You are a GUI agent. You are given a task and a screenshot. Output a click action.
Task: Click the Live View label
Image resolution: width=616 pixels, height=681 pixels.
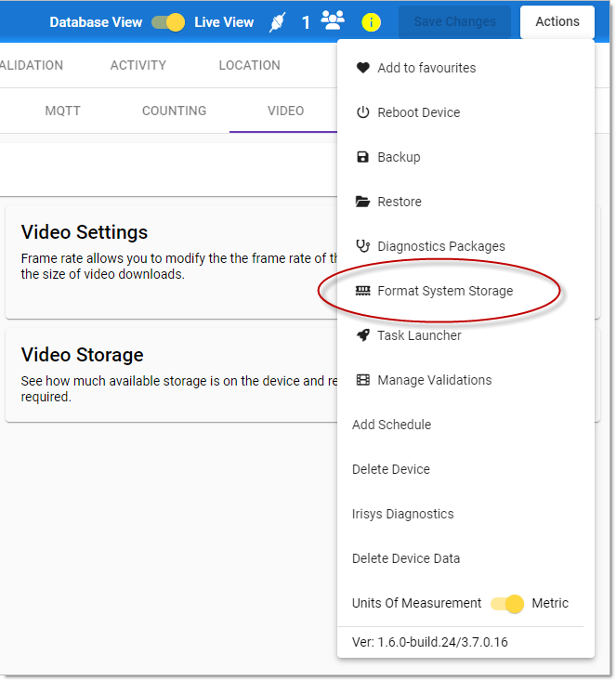[224, 22]
